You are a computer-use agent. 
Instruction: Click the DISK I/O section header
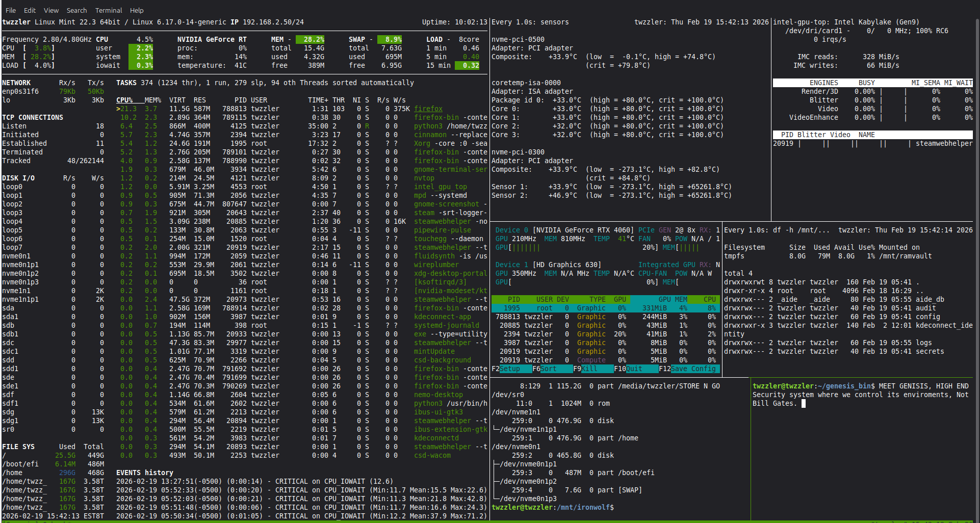pos(18,178)
